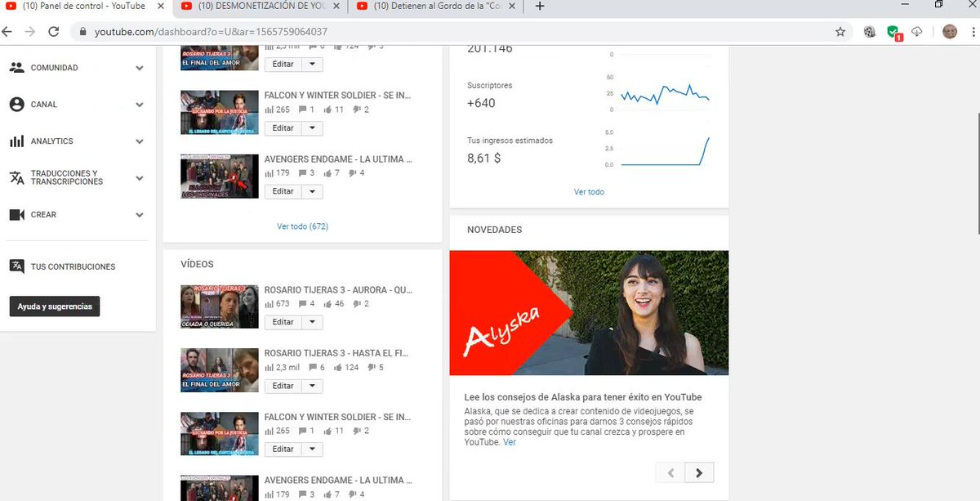
Task: Bookmark this page with the star icon
Action: tap(840, 32)
